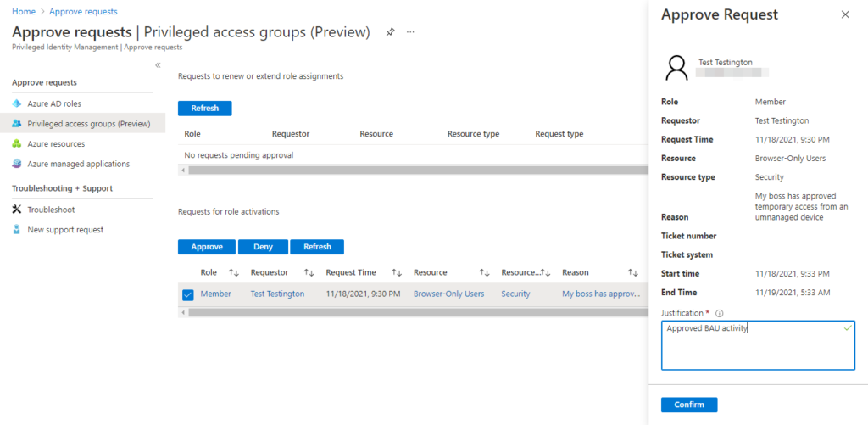The width and height of the screenshot is (868, 425).
Task: Click the Test Testington user avatar icon
Action: click(x=676, y=68)
